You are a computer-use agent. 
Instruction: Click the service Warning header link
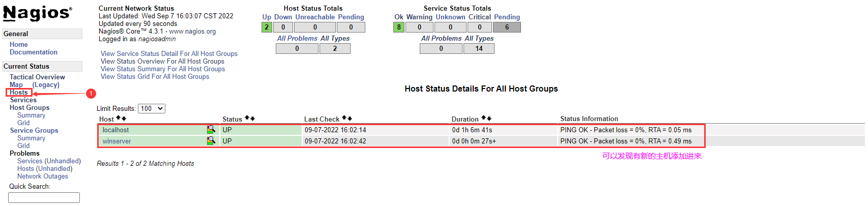[x=419, y=17]
